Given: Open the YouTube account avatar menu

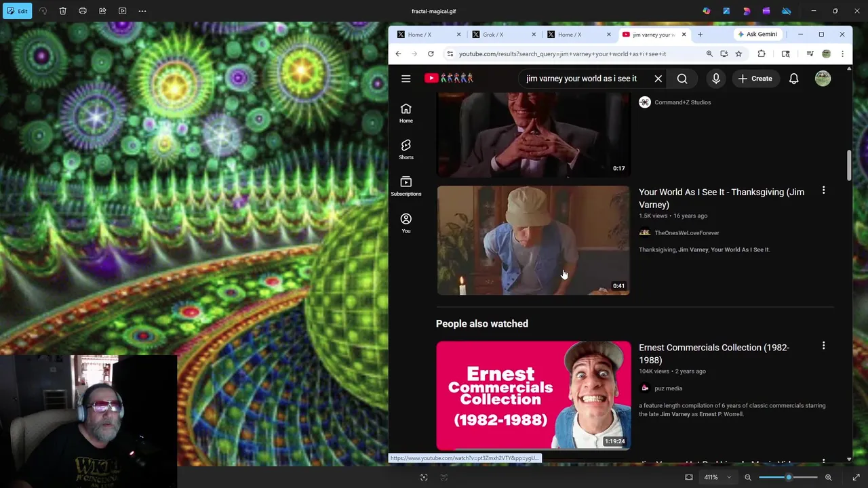Looking at the screenshot, I should point(823,79).
